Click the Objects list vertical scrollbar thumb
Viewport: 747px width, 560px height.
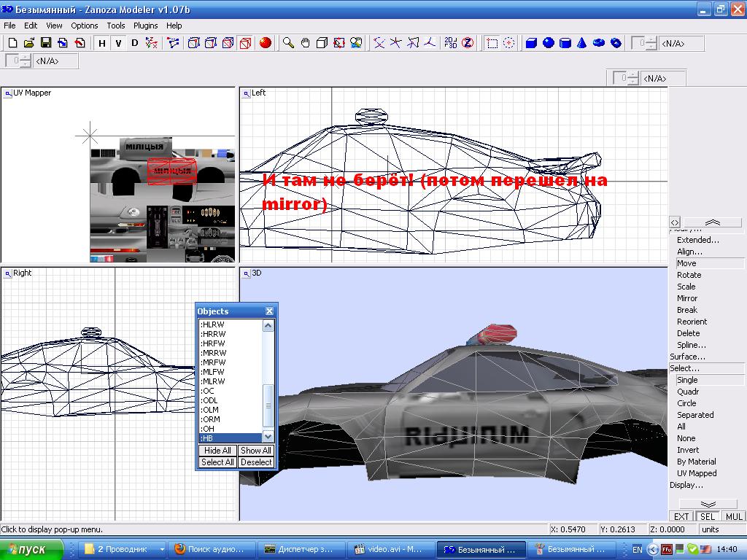tap(268, 406)
